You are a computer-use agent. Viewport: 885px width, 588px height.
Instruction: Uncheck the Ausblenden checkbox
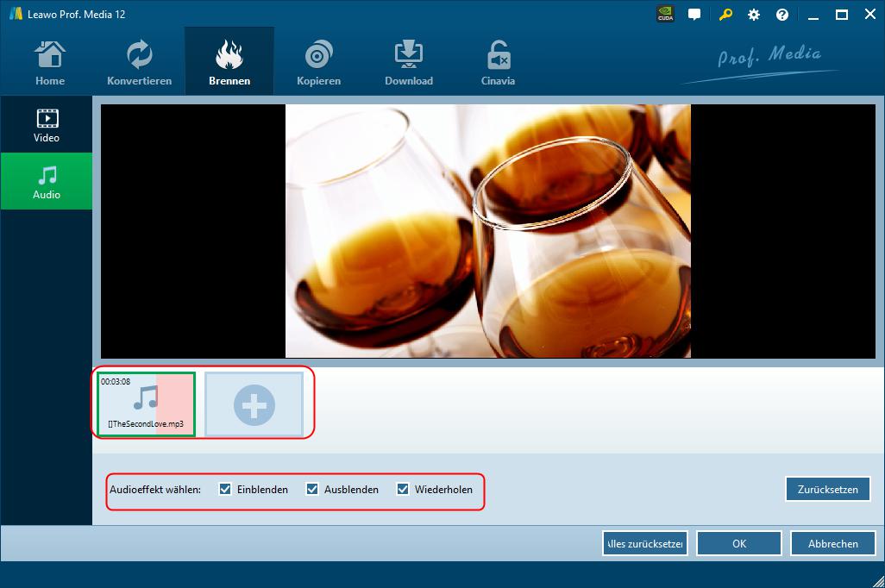pyautogui.click(x=312, y=489)
